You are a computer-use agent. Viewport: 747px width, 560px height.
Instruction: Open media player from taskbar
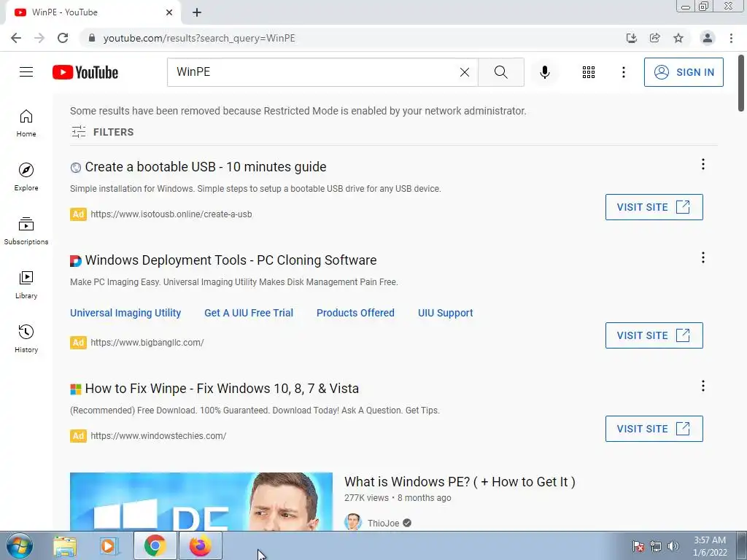coord(109,545)
